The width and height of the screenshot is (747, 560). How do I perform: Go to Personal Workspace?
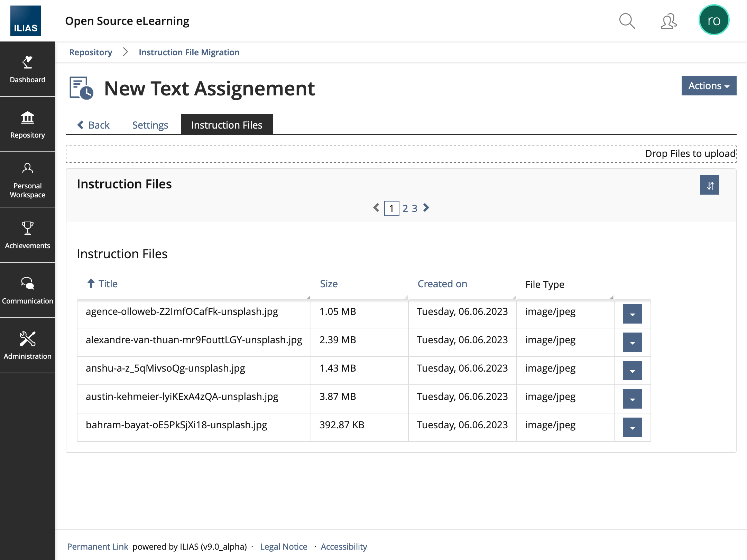[x=27, y=180]
